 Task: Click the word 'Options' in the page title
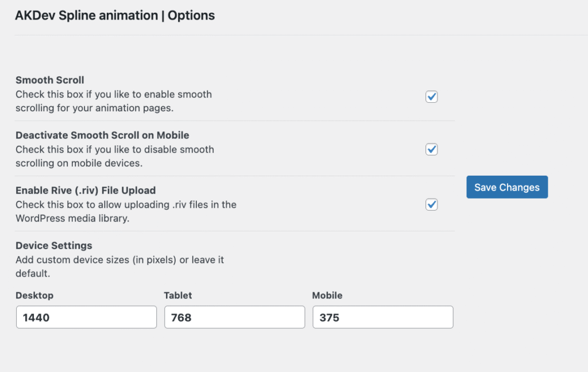(191, 15)
